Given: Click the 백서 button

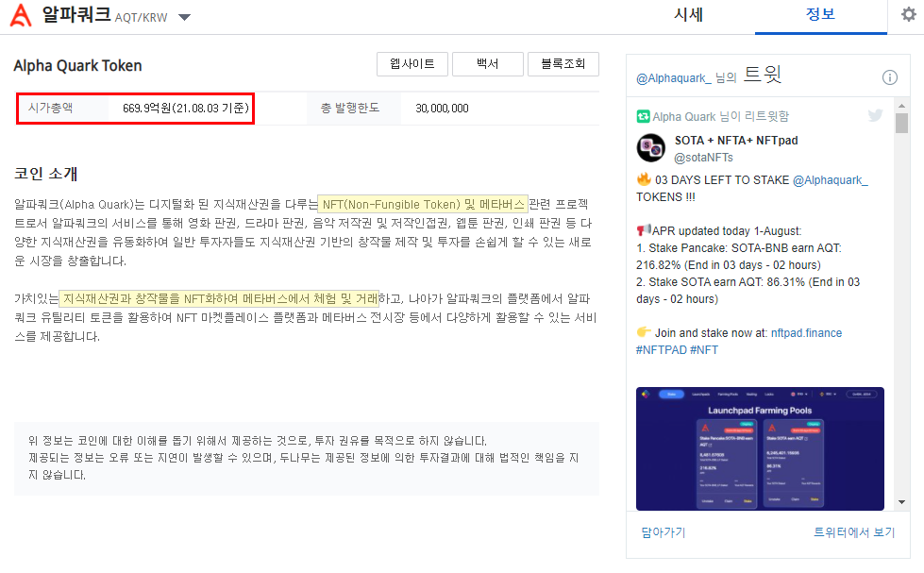Looking at the screenshot, I should click(487, 63).
